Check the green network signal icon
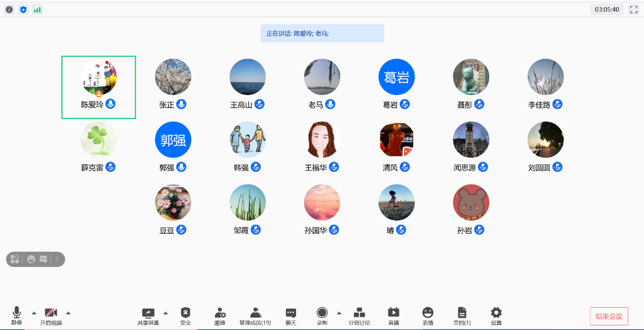Screen dimensions: 644x330 click(x=37, y=9)
